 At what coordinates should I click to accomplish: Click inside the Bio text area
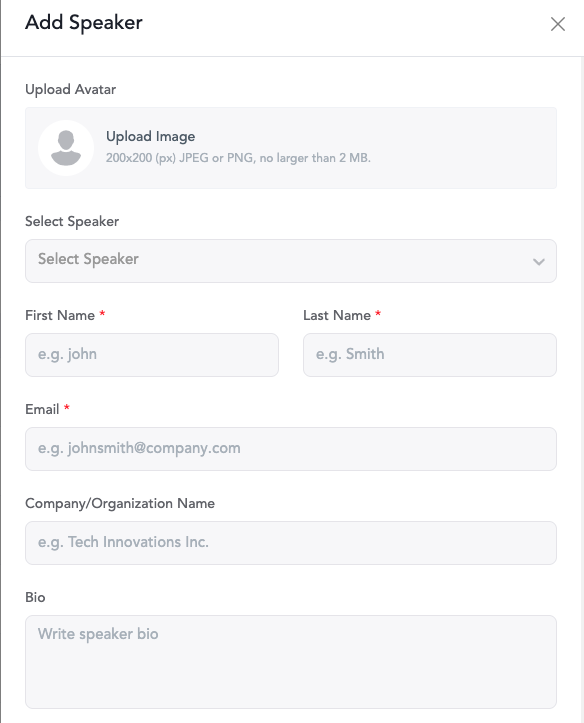(x=291, y=662)
